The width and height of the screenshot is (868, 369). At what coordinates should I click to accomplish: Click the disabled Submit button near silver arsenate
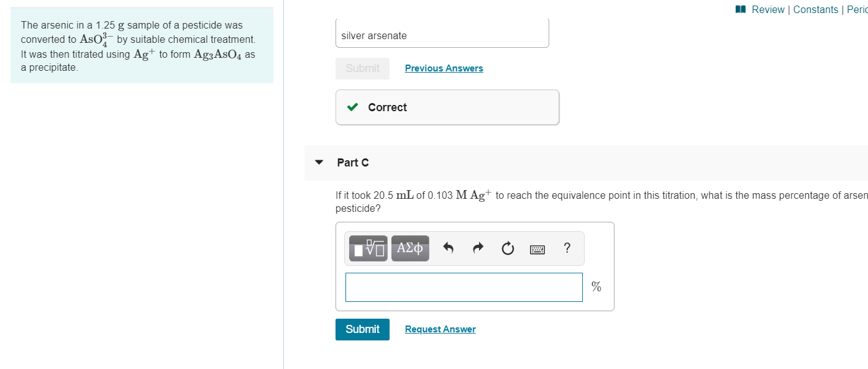362,68
